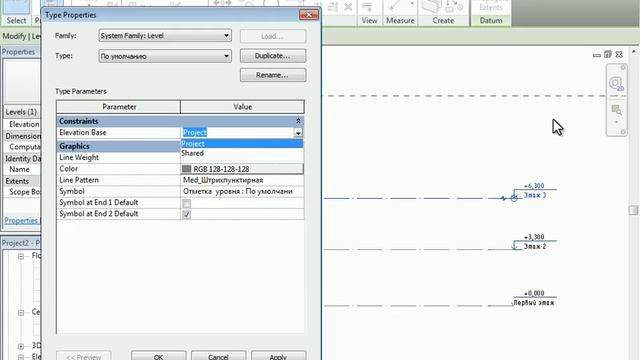Open the Create panel on the ribbon
The height and width of the screenshot is (360, 640).
click(443, 20)
